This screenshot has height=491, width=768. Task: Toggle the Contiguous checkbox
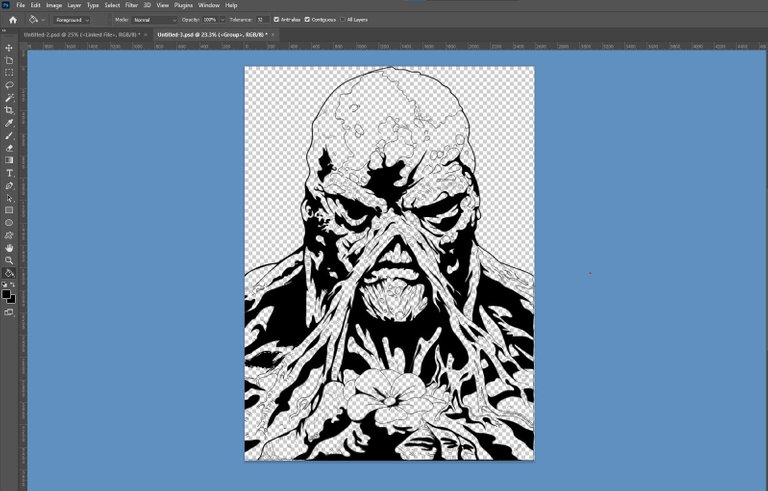(307, 20)
